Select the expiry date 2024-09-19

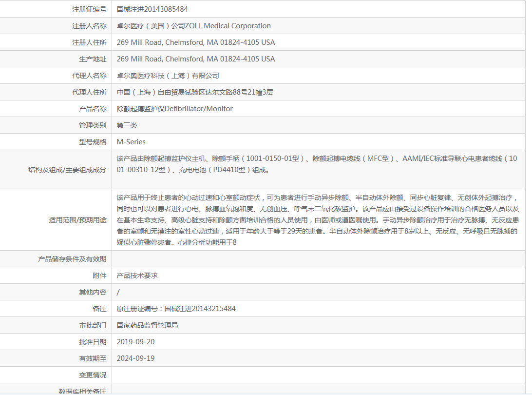click(136, 358)
